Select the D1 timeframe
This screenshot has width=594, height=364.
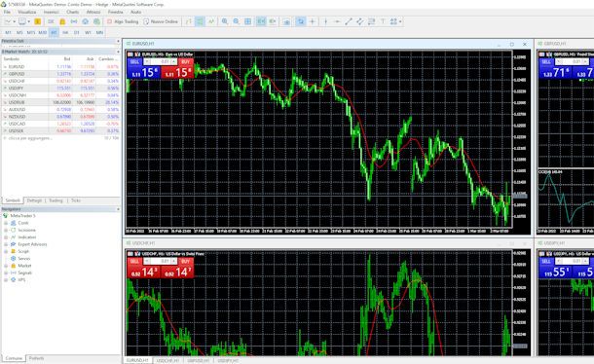click(x=77, y=32)
